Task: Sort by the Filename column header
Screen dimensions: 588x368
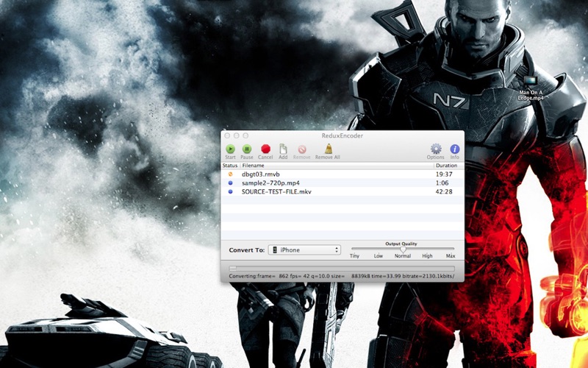Action: pos(337,165)
